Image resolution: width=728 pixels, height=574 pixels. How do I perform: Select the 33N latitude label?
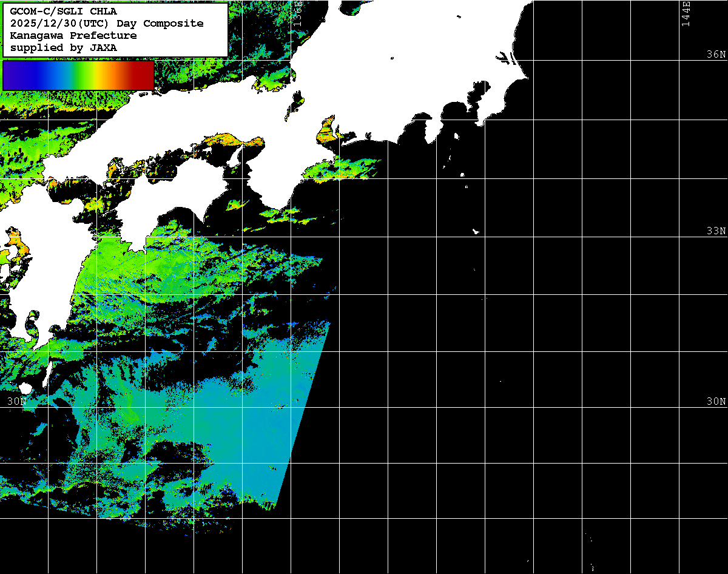point(716,231)
